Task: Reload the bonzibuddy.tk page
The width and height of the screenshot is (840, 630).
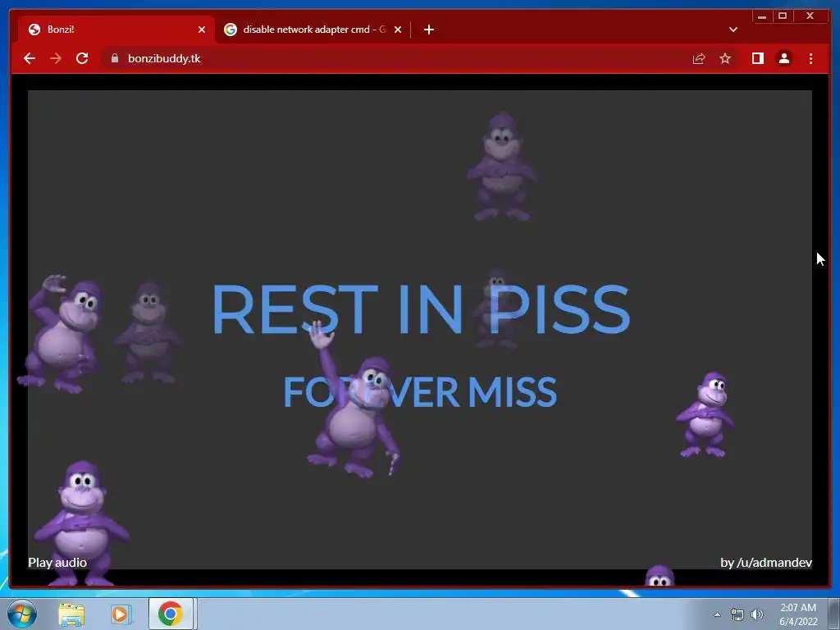Action: pyautogui.click(x=82, y=58)
